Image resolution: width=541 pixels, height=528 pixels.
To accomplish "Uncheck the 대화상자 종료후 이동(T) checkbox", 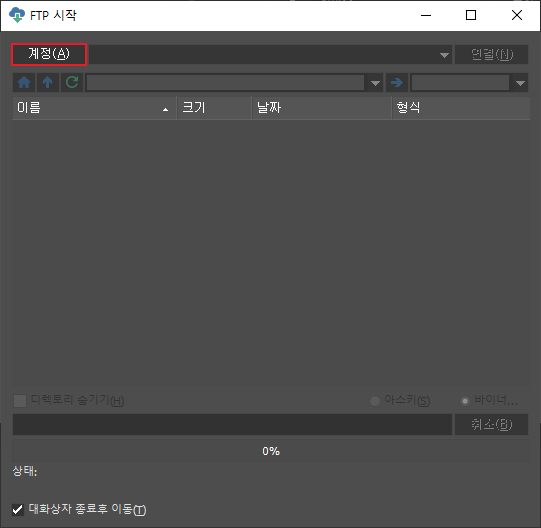I will (x=18, y=509).
